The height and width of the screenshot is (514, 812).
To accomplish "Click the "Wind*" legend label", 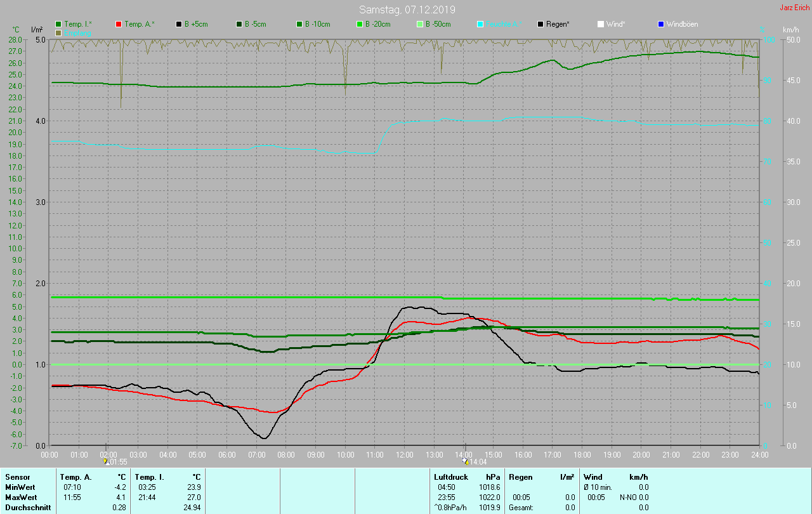I will point(615,24).
